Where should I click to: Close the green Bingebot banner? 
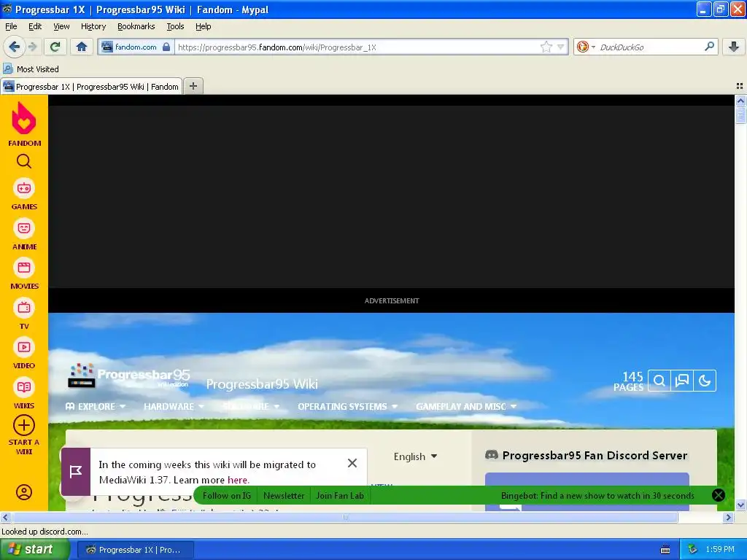719,495
